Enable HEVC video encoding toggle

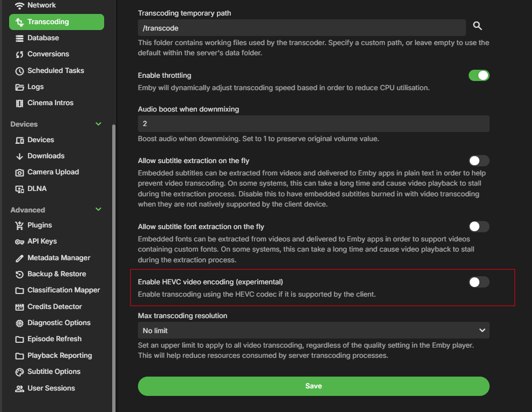click(479, 282)
